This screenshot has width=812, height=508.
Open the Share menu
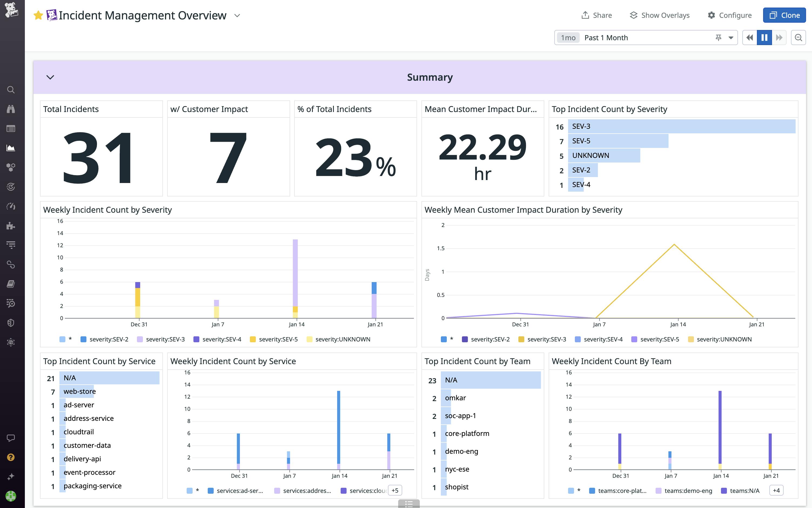click(x=597, y=15)
